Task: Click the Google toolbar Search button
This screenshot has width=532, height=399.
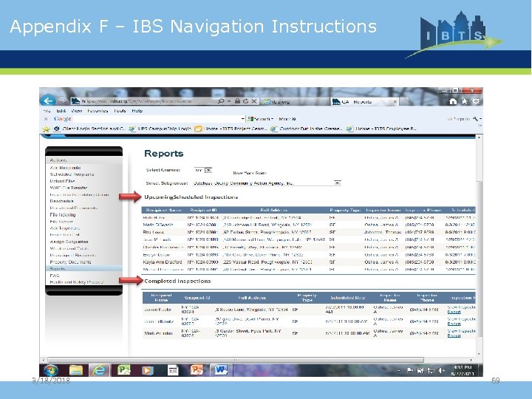Action: pos(260,119)
